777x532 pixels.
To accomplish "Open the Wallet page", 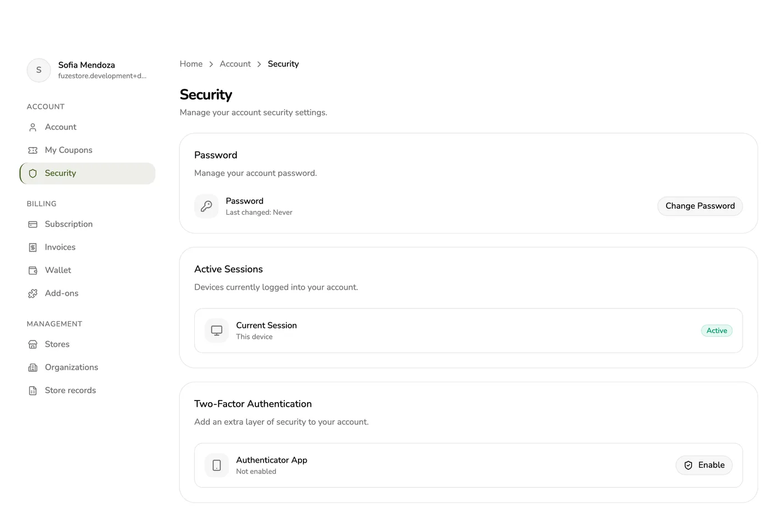I will pos(87,270).
